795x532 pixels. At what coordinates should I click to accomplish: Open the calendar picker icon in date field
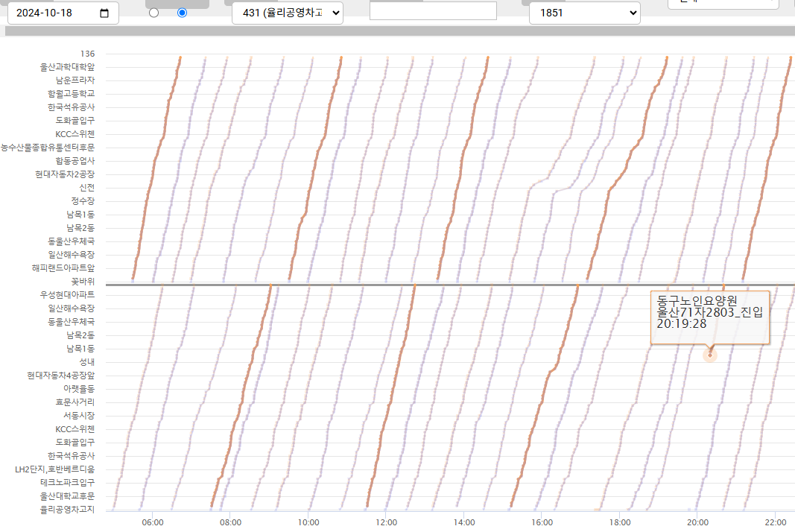tap(104, 13)
